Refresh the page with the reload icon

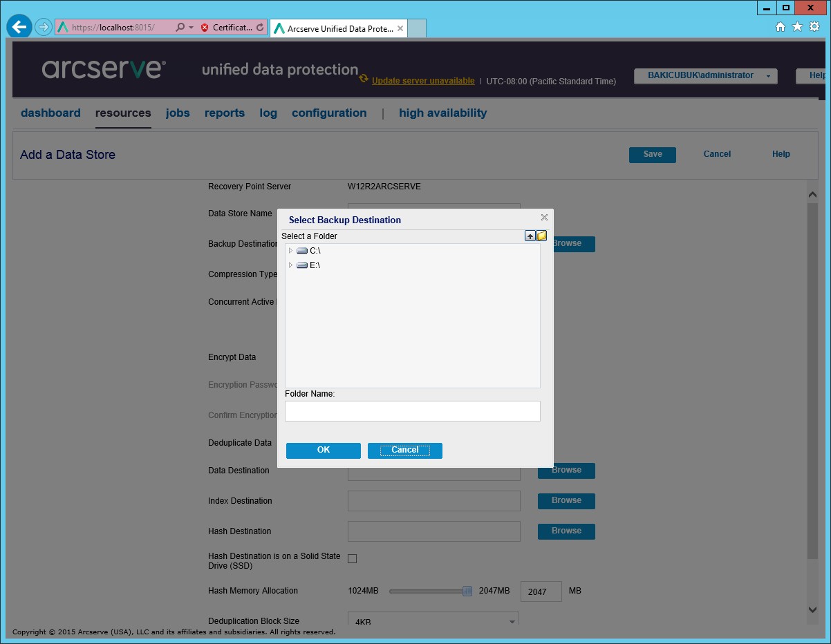(260, 28)
